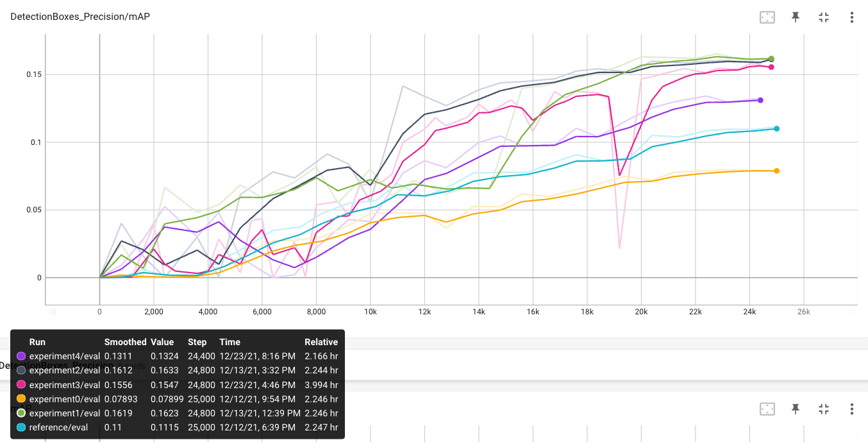Click the relative time 3.994 hr
The width and height of the screenshot is (868, 442).
pos(321,385)
